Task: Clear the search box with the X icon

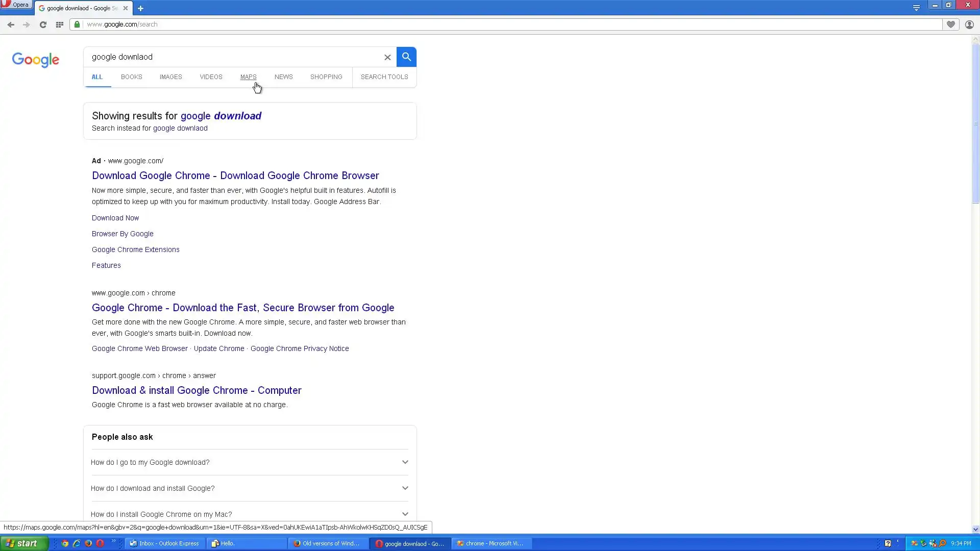Action: point(387,57)
